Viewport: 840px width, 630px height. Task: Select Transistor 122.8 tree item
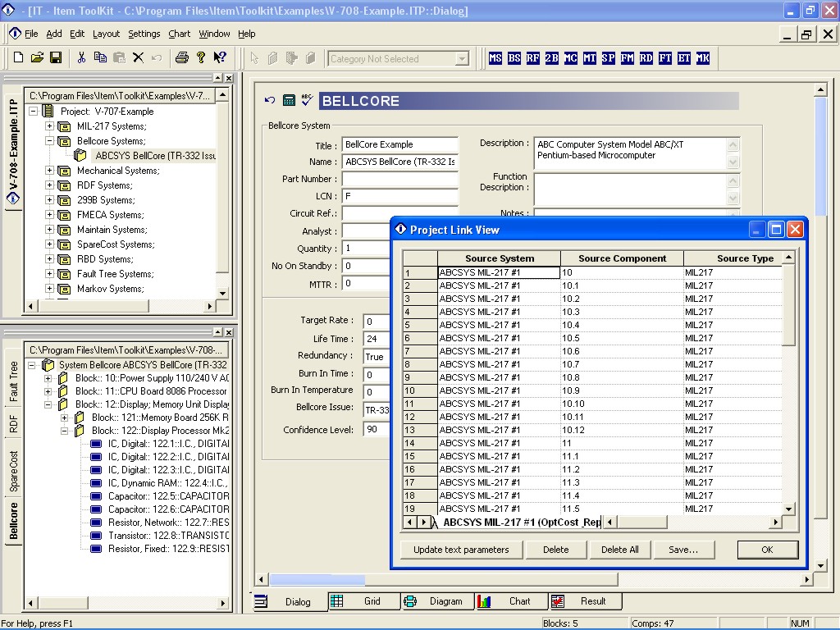pos(168,536)
